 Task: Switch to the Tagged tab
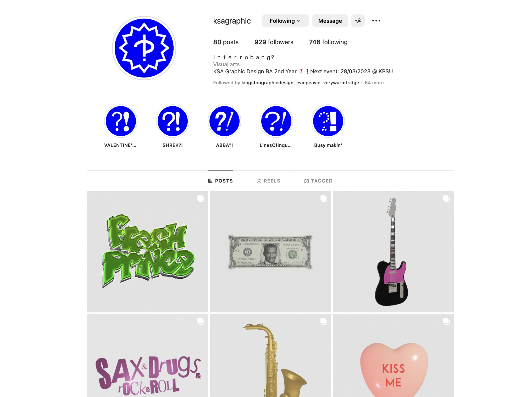pos(318,181)
